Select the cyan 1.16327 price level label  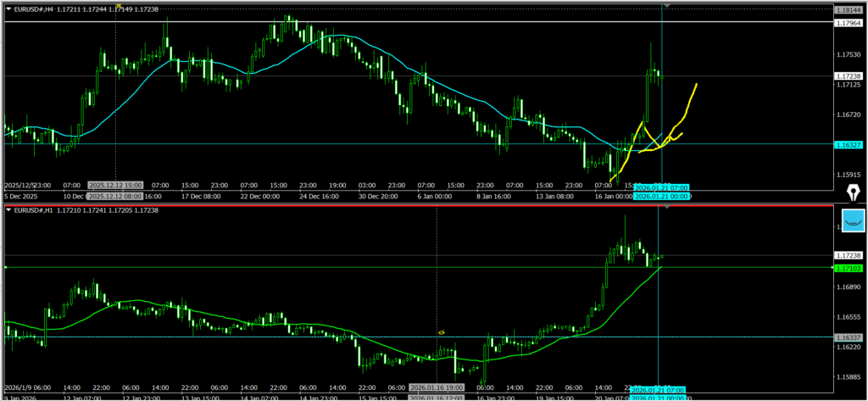848,145
